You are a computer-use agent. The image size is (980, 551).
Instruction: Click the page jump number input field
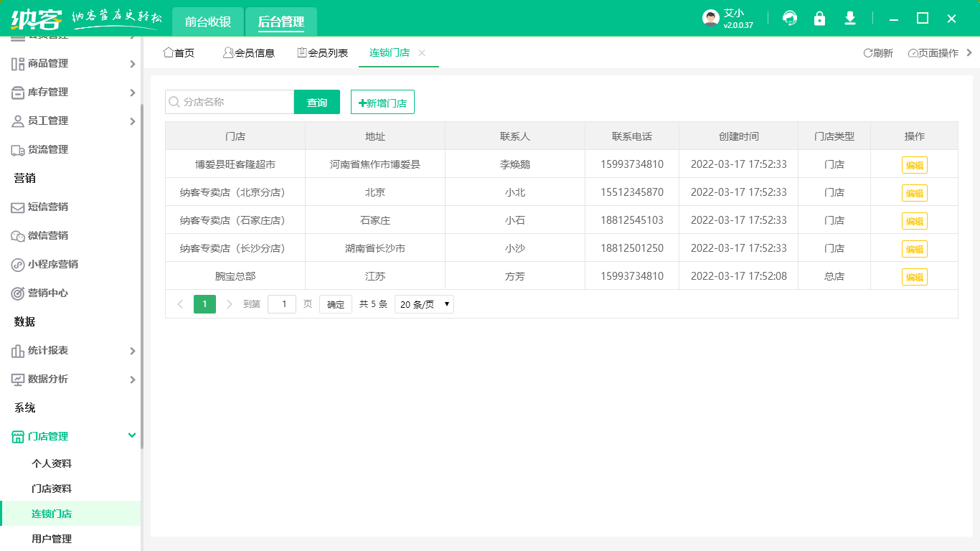coord(282,303)
